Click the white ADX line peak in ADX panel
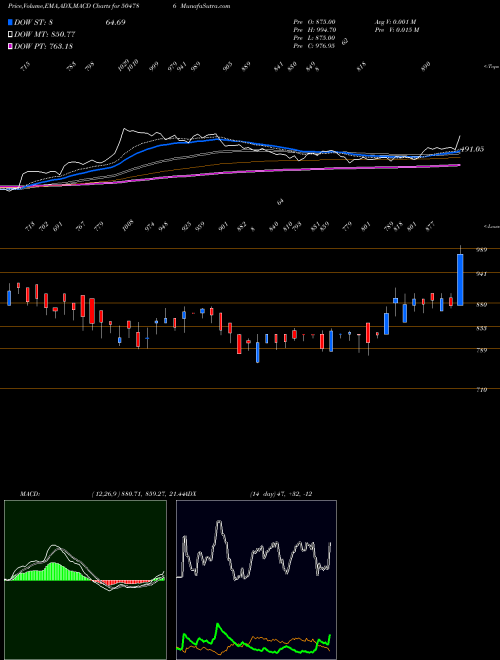This screenshot has height=660, width=500. click(219, 523)
